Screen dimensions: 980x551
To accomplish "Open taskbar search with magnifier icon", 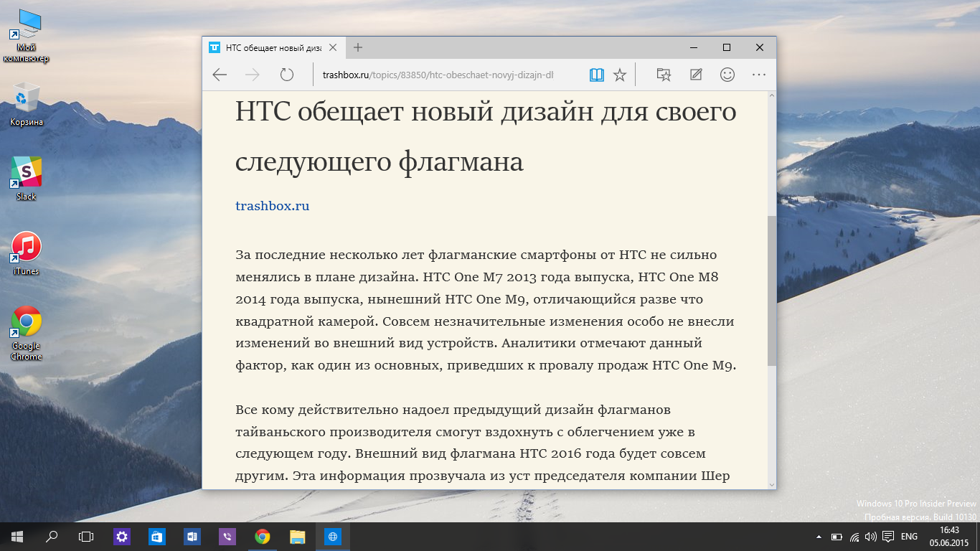I will [52, 537].
